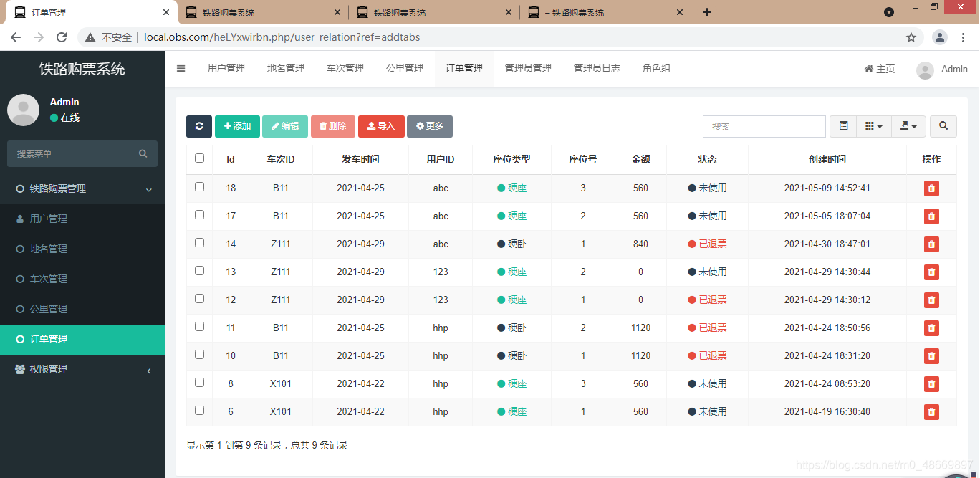Open the Admin user menu in header
Image resolution: width=980 pixels, height=478 pixels.
point(942,69)
